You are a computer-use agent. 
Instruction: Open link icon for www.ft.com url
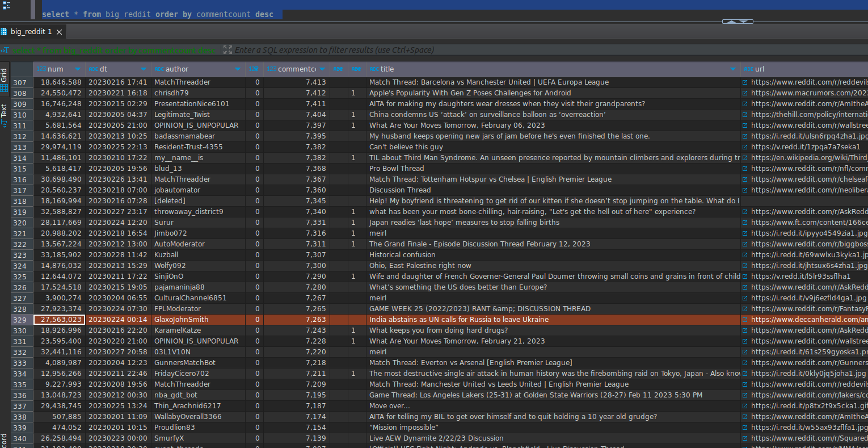tap(745, 223)
